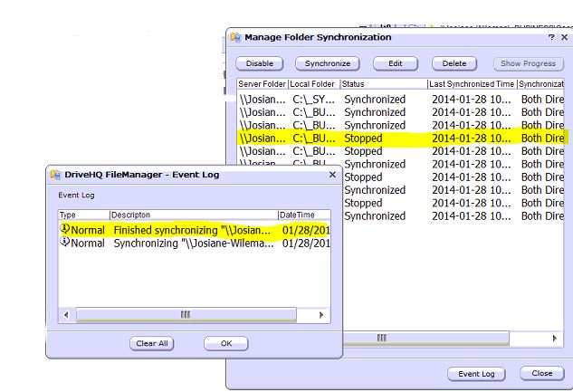Click the info icon on the Synchronizing log entry

pyautogui.click(x=64, y=243)
